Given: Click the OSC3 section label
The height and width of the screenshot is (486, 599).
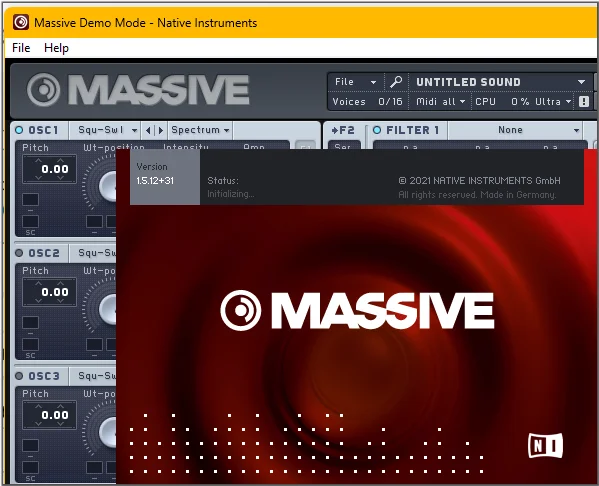Looking at the screenshot, I should (x=44, y=376).
